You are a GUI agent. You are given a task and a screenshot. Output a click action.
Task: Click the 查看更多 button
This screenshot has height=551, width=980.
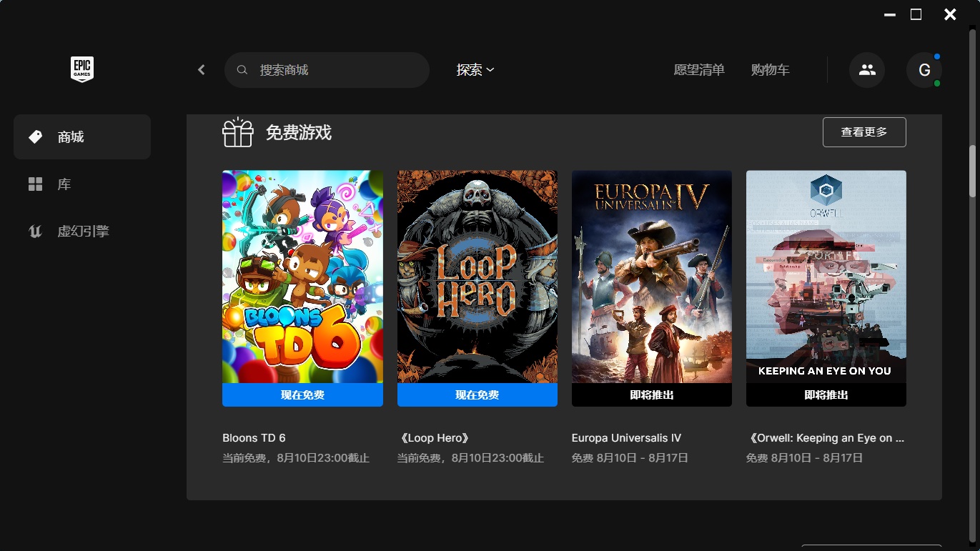pyautogui.click(x=864, y=132)
